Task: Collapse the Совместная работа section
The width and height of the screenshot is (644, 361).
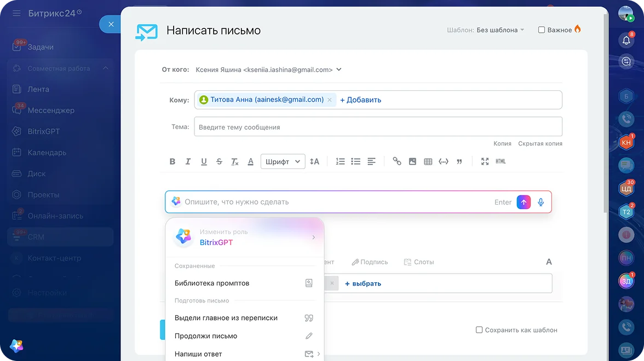Action: 106,68
